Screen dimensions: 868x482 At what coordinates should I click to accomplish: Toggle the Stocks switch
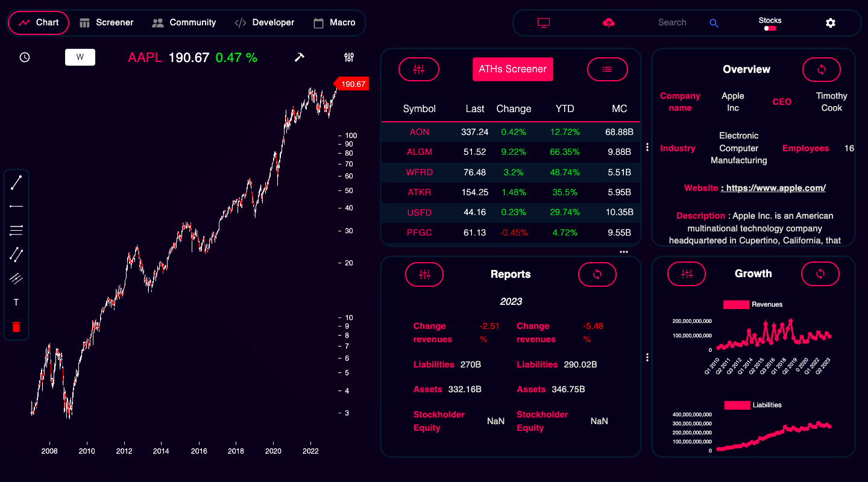[770, 28]
